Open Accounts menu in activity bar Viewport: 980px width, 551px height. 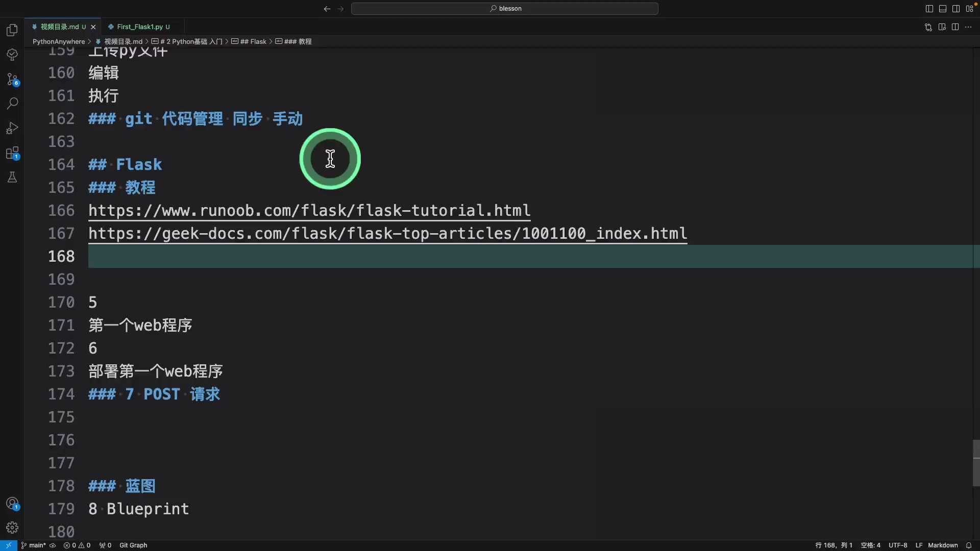point(12,504)
